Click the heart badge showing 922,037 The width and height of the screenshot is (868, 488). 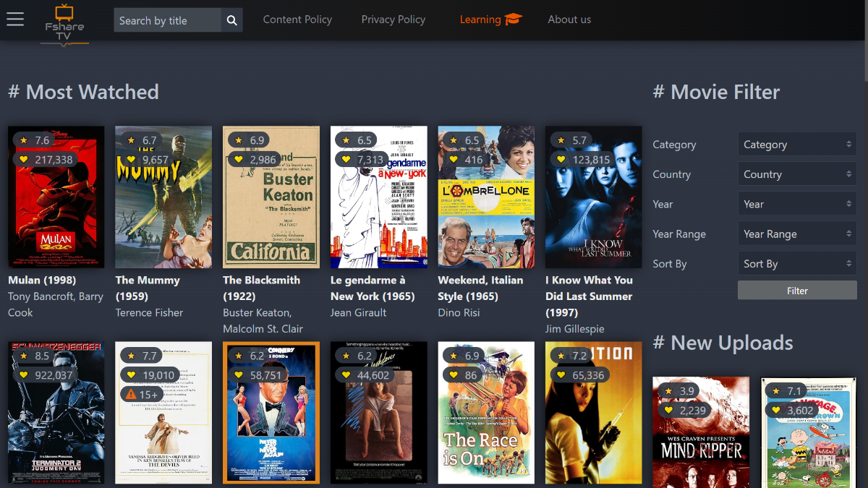point(46,375)
